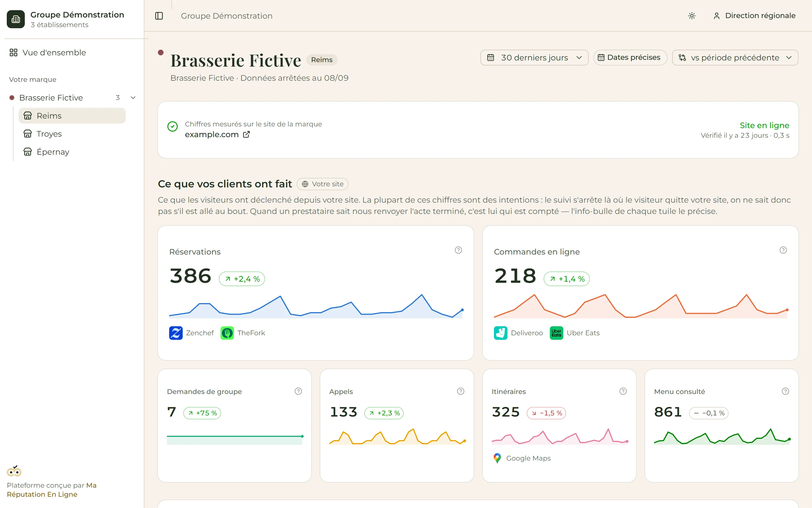The height and width of the screenshot is (508, 812).
Task: Collapse the Brasserie Fictive brand chevron
Action: click(x=133, y=98)
